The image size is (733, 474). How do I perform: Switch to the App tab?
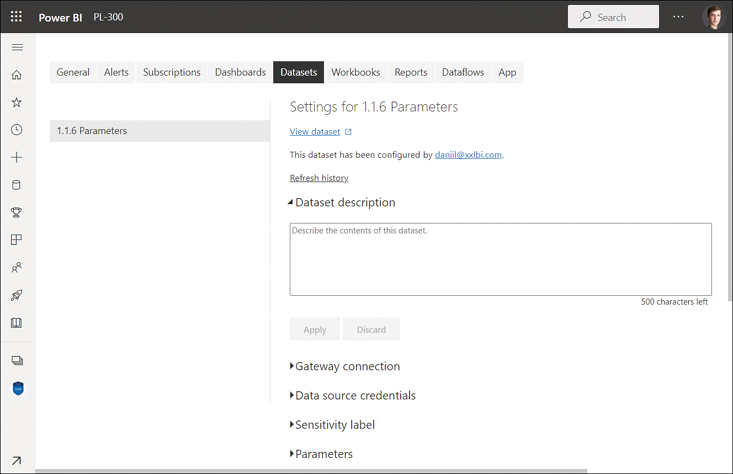(x=507, y=72)
